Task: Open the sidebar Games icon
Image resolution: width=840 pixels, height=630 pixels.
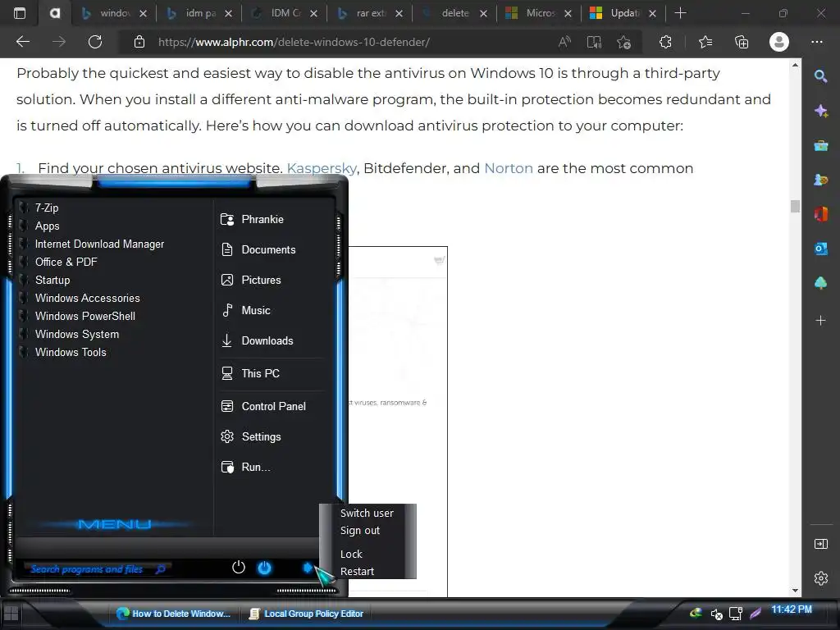Action: (820, 180)
